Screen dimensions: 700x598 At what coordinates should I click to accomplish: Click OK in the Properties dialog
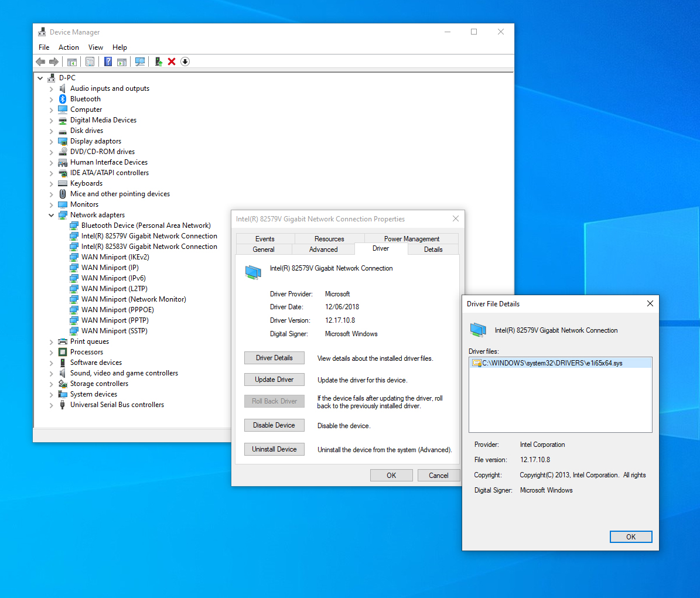(391, 475)
